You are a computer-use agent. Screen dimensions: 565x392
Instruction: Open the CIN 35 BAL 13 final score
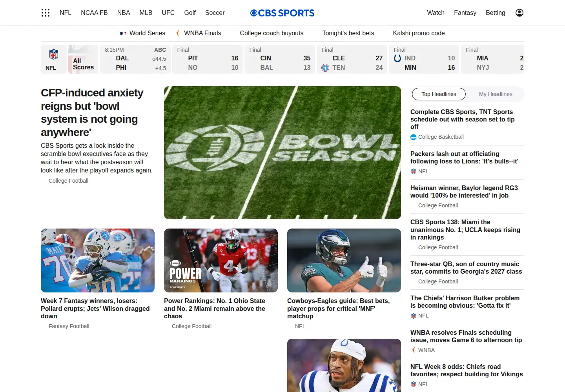pos(280,59)
